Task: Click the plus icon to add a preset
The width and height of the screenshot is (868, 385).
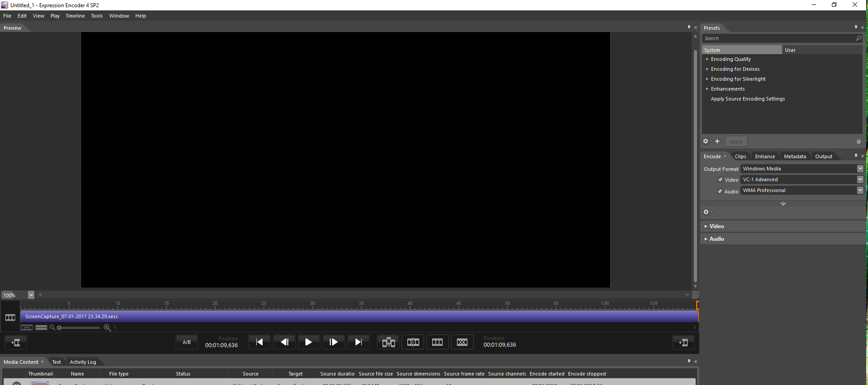Action: (717, 142)
